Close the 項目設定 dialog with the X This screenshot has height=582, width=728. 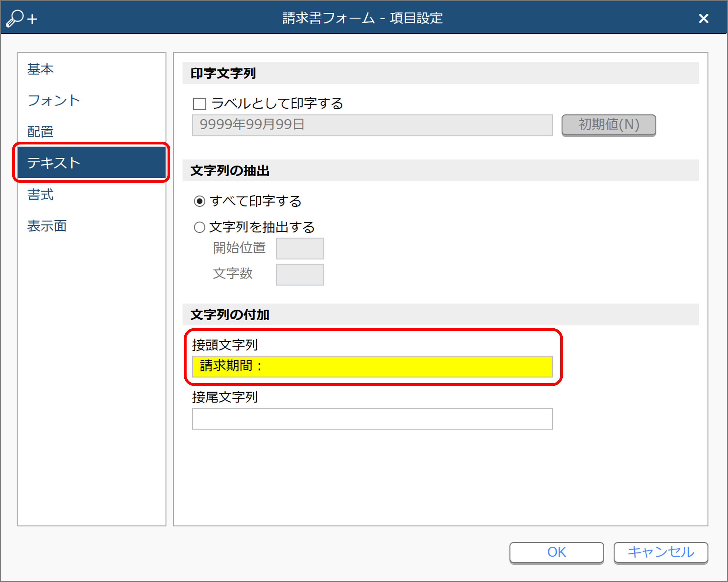coord(703,18)
